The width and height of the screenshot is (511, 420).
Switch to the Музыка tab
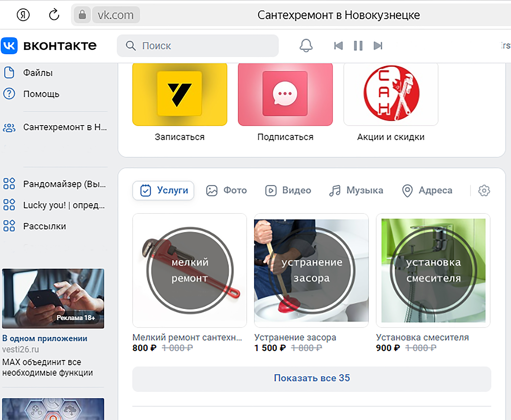[356, 190]
